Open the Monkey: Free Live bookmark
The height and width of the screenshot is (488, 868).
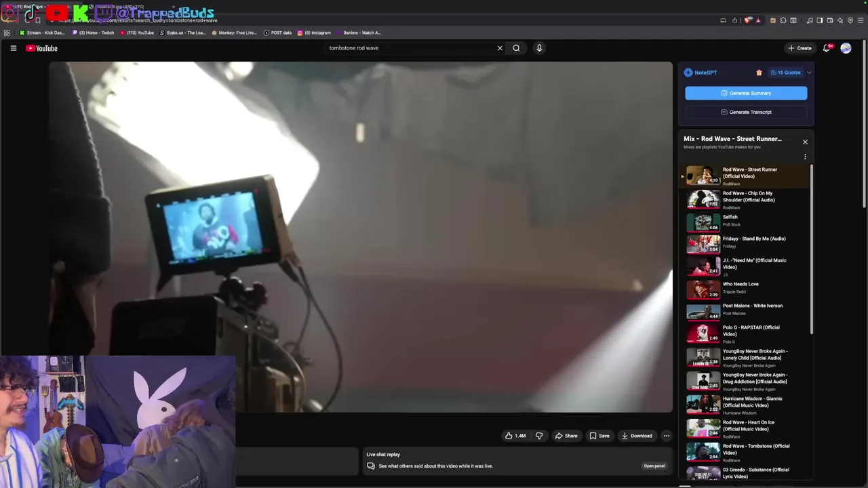(x=234, y=33)
